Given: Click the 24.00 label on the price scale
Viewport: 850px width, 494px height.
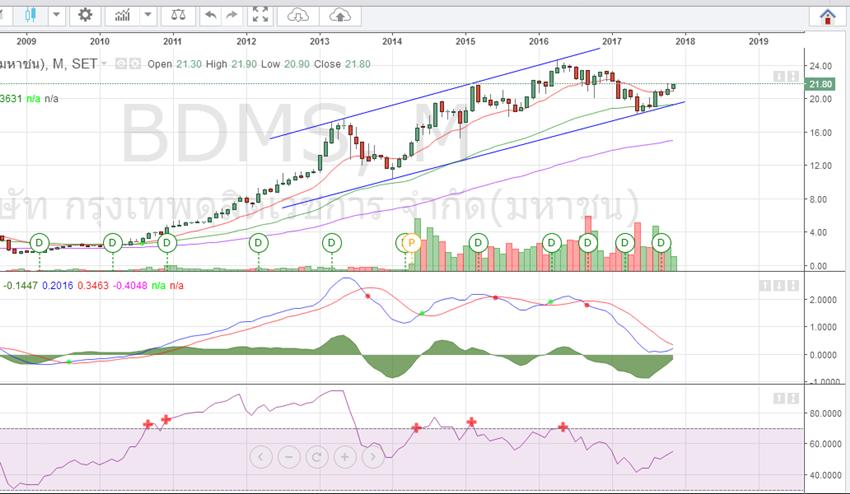Looking at the screenshot, I should point(820,66).
